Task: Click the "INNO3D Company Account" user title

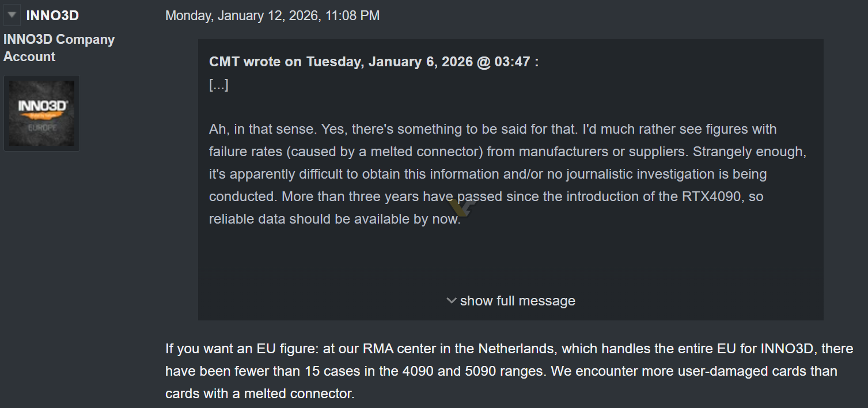Action: pos(59,48)
